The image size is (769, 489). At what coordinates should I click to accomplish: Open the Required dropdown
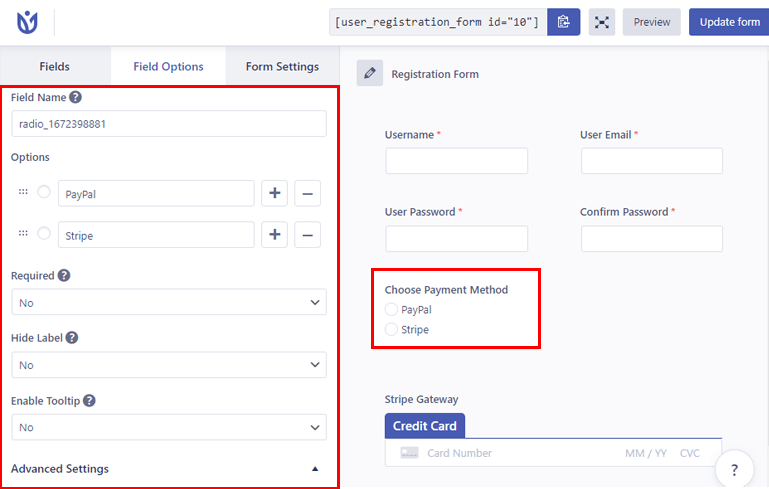click(168, 302)
